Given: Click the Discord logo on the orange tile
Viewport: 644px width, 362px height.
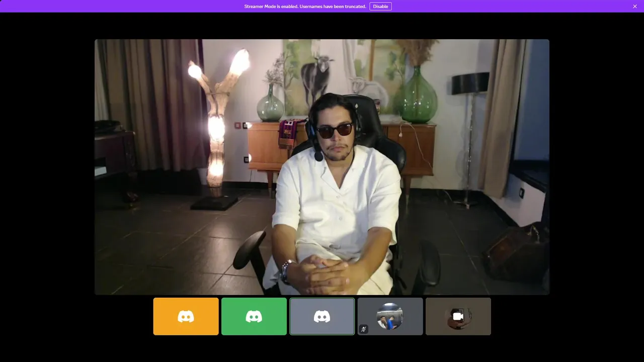Looking at the screenshot, I should coord(186,316).
